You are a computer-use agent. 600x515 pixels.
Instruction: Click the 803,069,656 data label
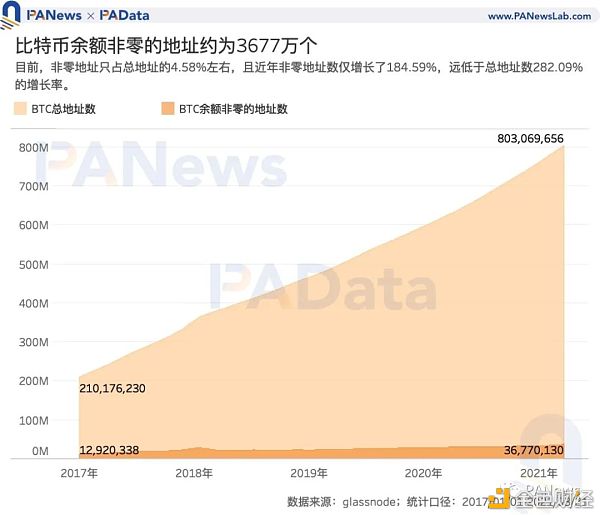pyautogui.click(x=530, y=139)
